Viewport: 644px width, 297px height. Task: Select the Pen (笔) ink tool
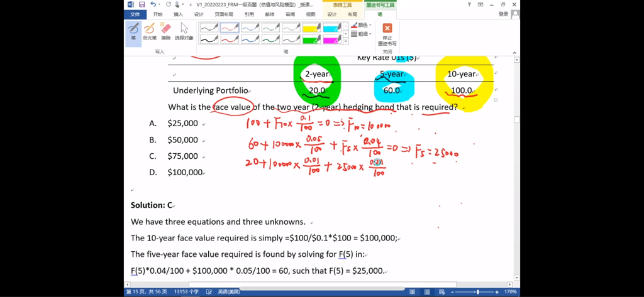point(133,31)
